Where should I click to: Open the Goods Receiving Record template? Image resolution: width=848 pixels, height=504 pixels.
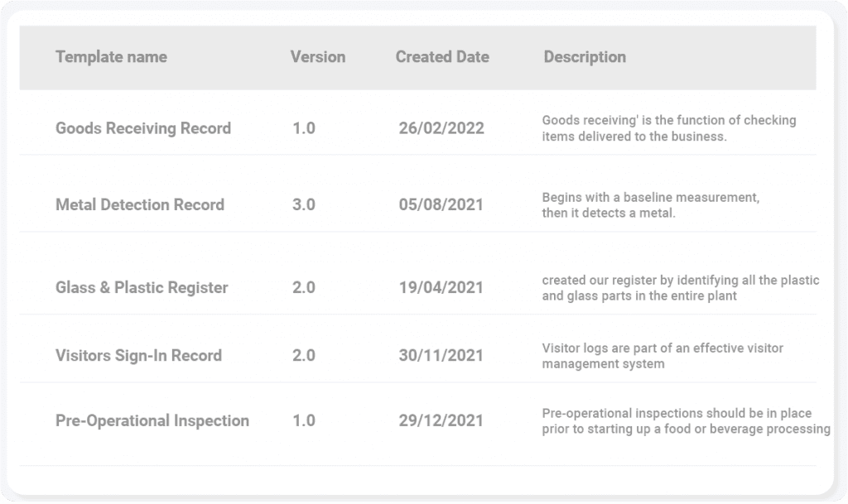(143, 128)
